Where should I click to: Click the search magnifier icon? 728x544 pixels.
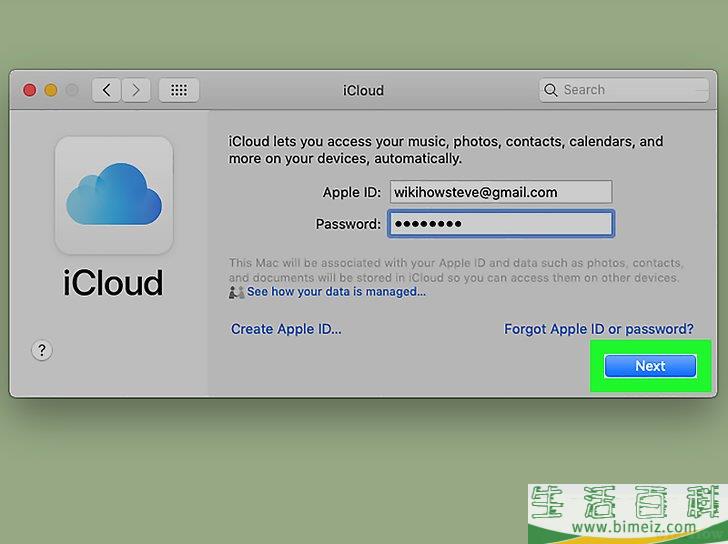(x=551, y=90)
